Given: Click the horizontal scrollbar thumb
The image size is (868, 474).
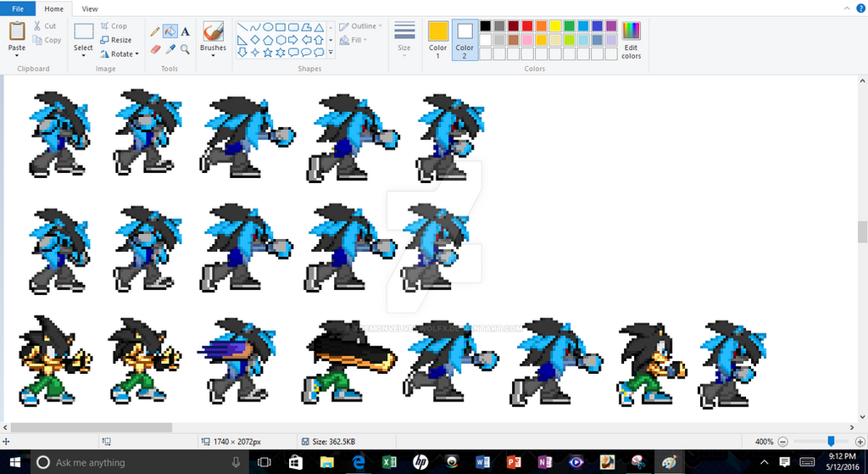Looking at the screenshot, I should tap(92, 427).
